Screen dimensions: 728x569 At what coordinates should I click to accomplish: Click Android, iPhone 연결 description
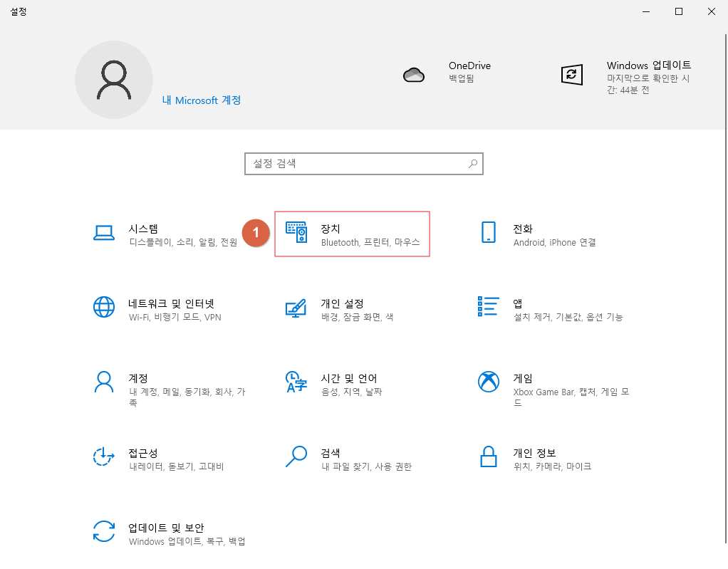coord(555,242)
